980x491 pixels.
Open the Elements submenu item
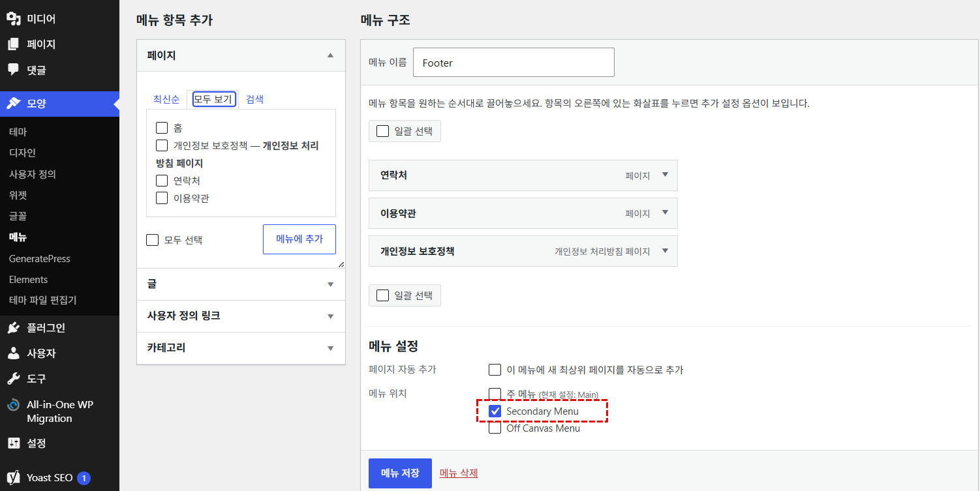pyautogui.click(x=28, y=280)
